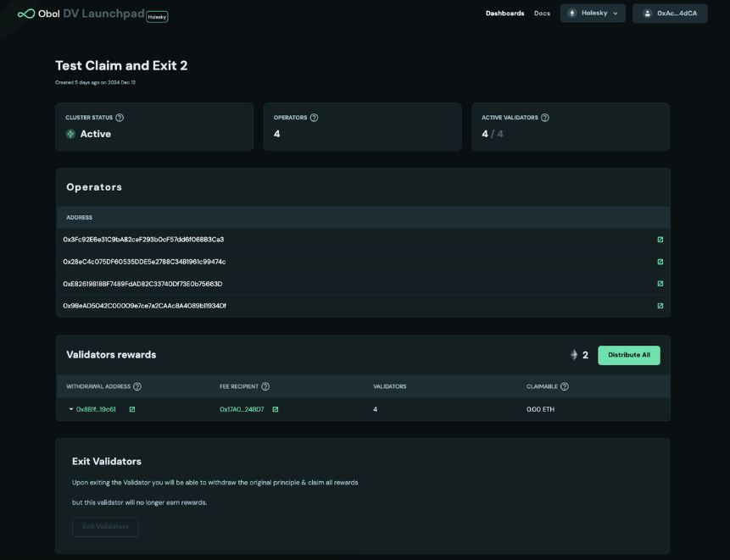Open external link for operator 0xE82619 address

tap(660, 284)
